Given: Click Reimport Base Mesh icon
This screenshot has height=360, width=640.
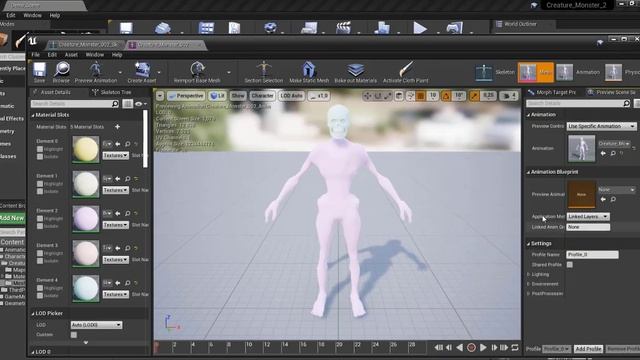Looking at the screenshot, I should [x=197, y=69].
